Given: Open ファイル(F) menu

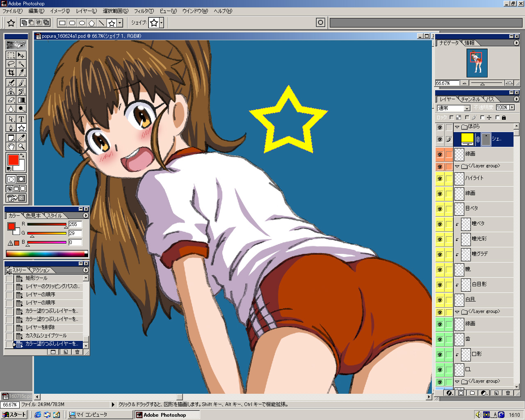Looking at the screenshot, I should (12, 11).
